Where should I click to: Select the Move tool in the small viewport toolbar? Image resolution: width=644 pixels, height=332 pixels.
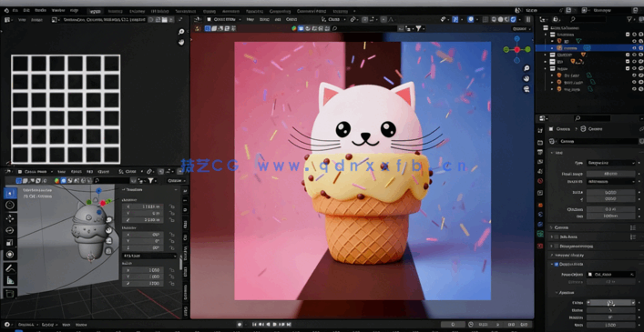tap(10, 218)
